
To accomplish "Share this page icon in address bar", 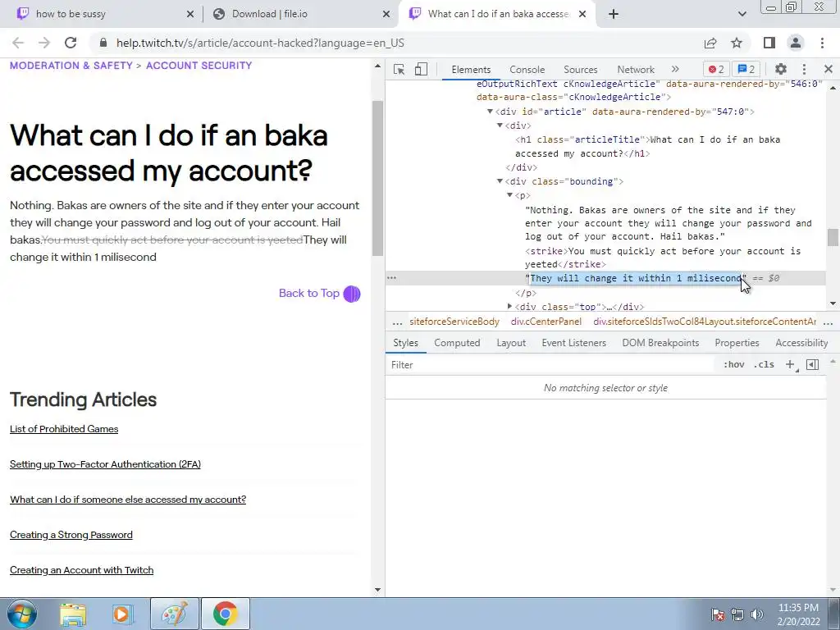I will point(710,43).
